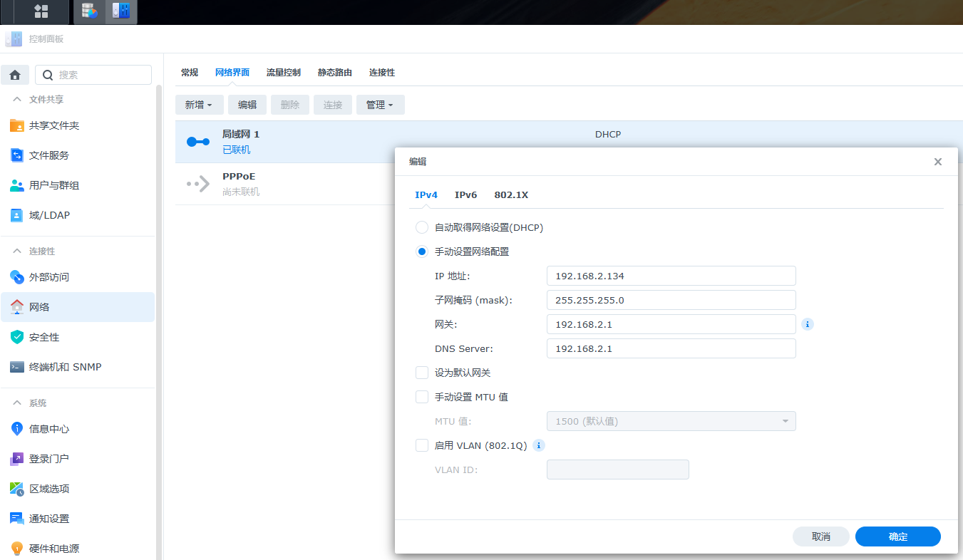Open External Access icon in sidebar
The height and width of the screenshot is (560, 963).
[17, 277]
